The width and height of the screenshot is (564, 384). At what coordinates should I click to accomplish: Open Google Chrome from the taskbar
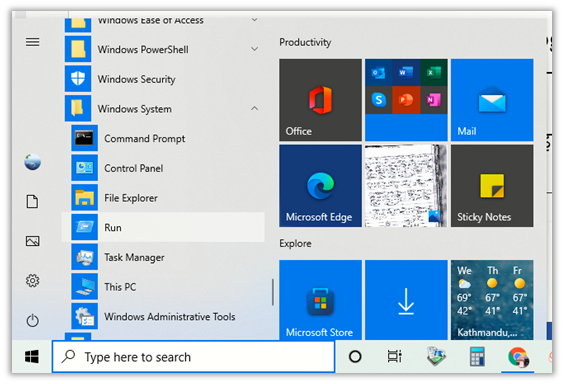(x=518, y=357)
